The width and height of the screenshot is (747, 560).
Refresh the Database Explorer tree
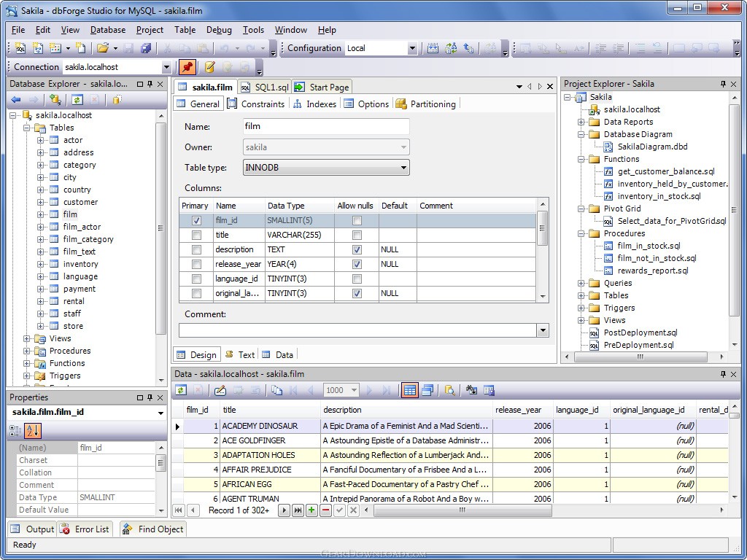tap(77, 99)
